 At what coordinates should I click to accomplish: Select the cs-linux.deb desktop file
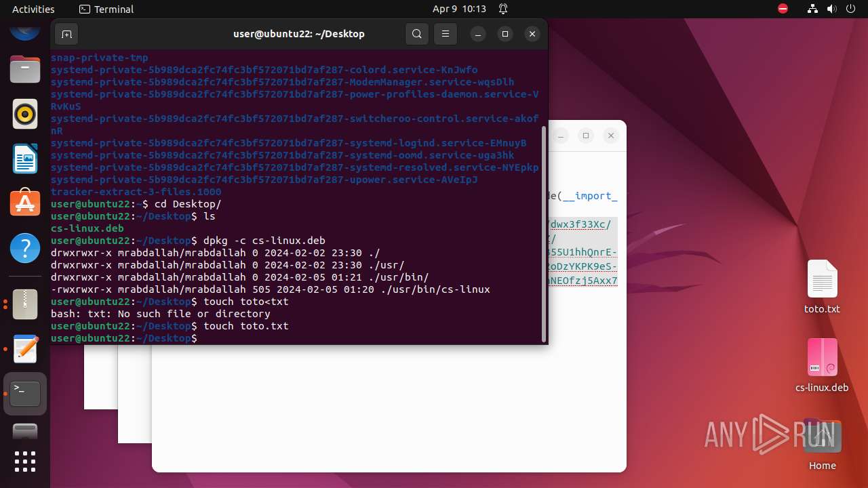tap(822, 366)
